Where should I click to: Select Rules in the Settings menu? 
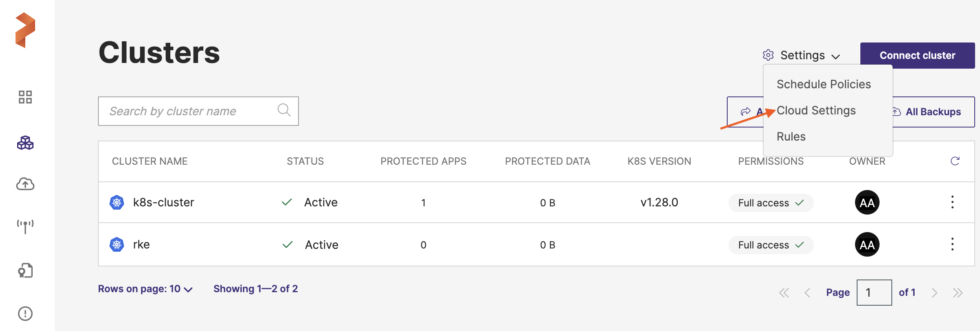pyautogui.click(x=791, y=136)
